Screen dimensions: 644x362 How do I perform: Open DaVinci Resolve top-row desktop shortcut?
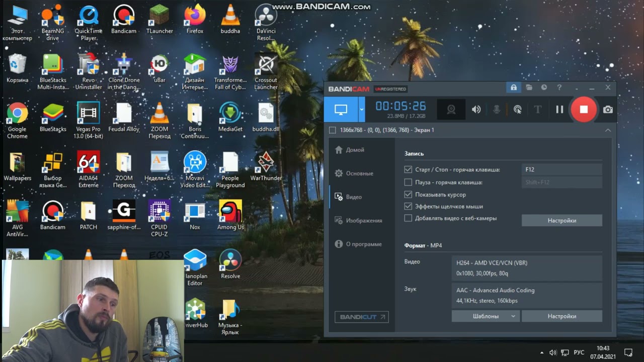point(266,23)
